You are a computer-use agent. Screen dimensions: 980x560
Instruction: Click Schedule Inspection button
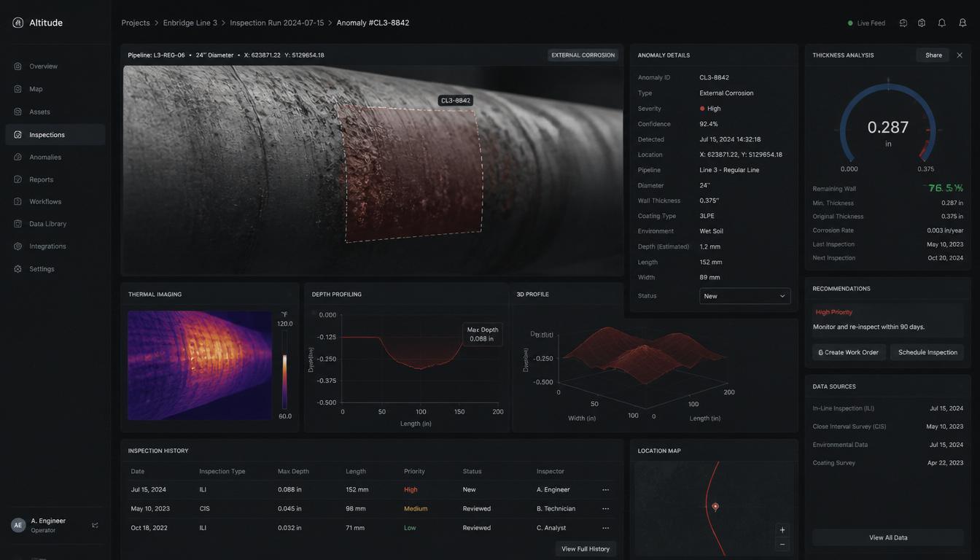[x=927, y=352]
